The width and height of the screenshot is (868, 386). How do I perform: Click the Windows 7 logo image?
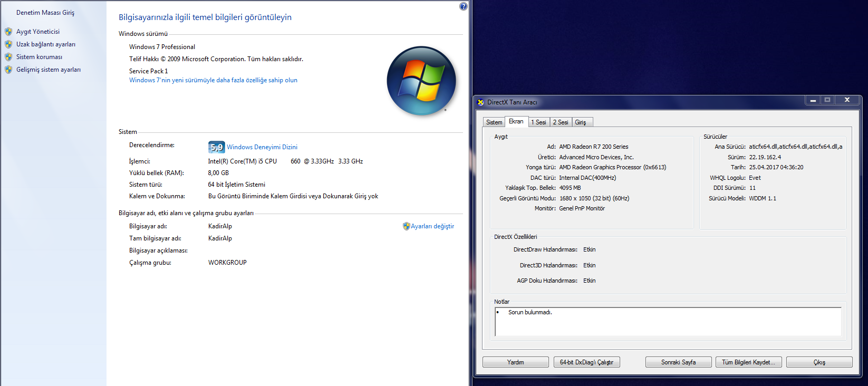(421, 81)
